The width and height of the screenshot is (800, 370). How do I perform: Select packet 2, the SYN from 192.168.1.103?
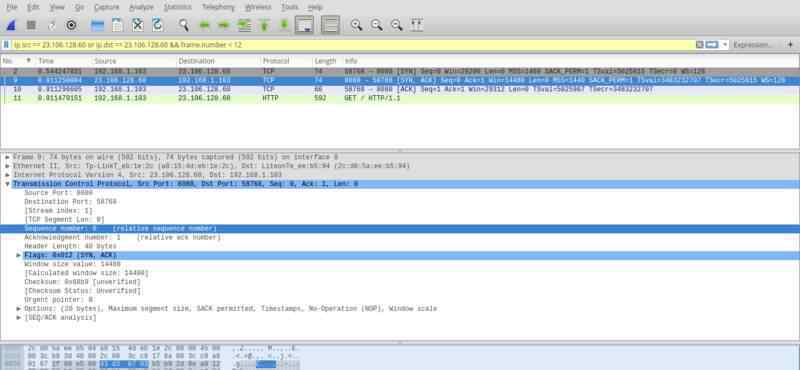[399, 72]
